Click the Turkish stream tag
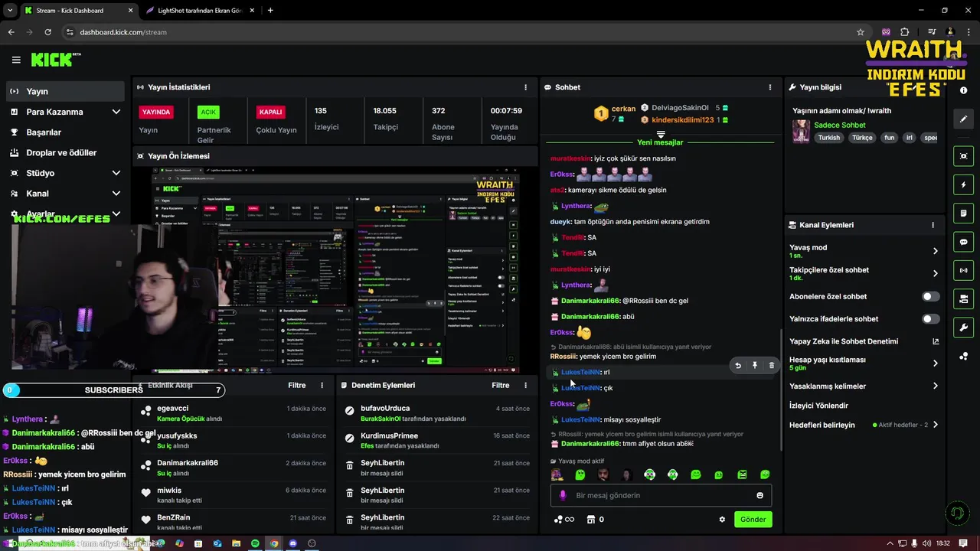The height and width of the screenshot is (551, 980). coord(828,138)
